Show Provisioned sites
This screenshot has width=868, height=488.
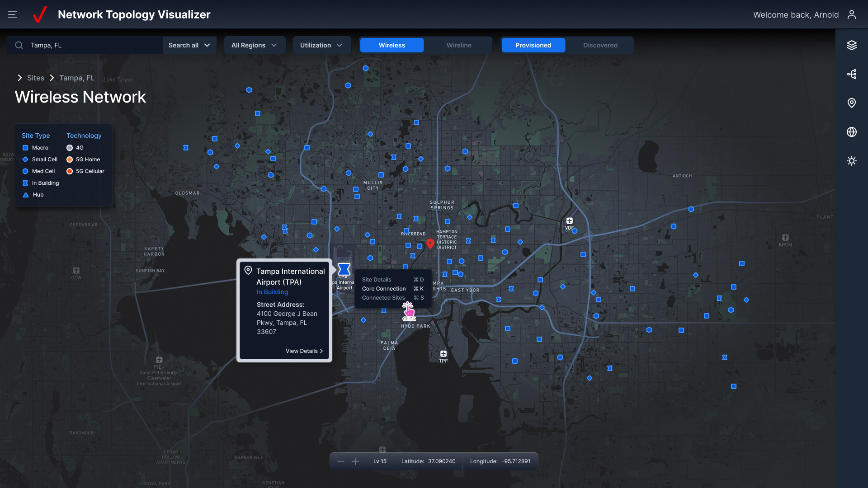click(x=533, y=45)
